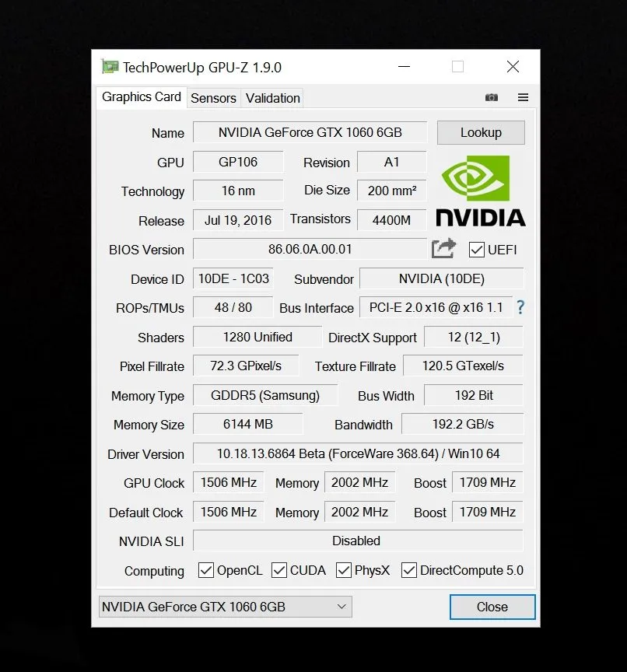Click the Shaders field 1280 Unified
Screen dimensions: 627x672
(257, 337)
